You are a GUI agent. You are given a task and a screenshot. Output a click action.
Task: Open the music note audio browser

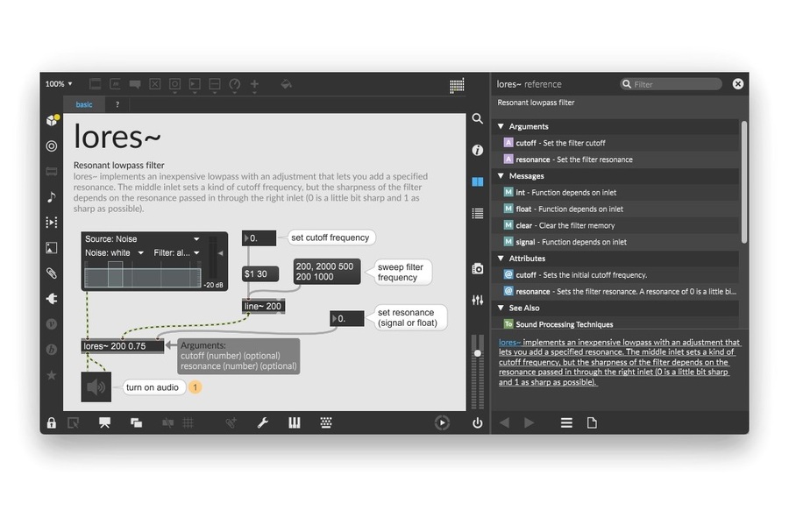tap(52, 196)
